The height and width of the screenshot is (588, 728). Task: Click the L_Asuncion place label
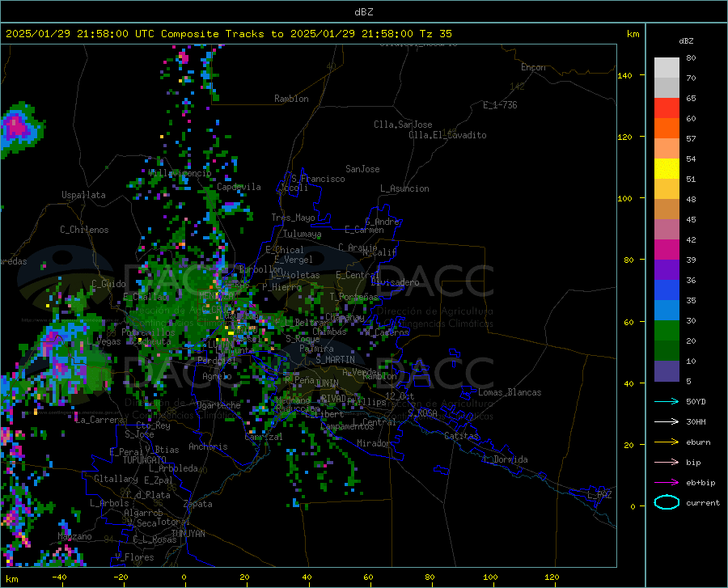pos(404,188)
